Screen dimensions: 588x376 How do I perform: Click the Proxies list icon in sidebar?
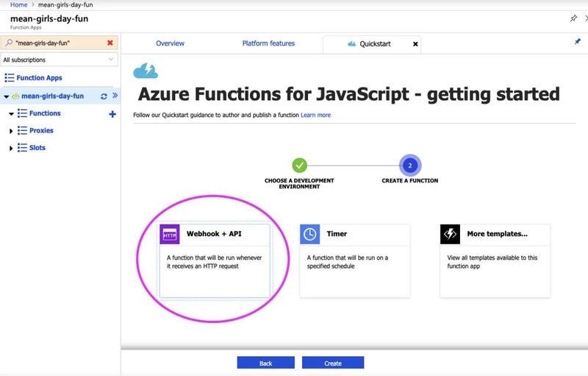point(22,130)
